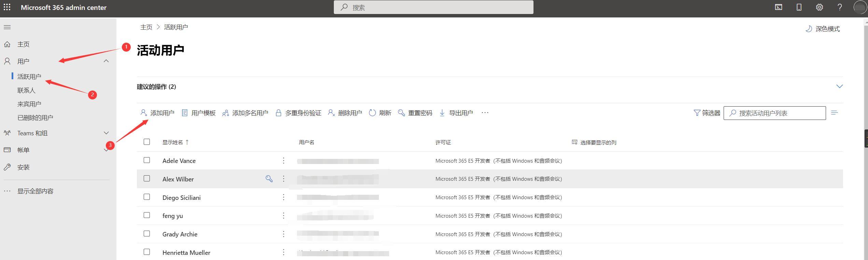Image resolution: width=868 pixels, height=260 pixels.
Task: Click the Microsoft 365 admin center title
Action: 63,7
